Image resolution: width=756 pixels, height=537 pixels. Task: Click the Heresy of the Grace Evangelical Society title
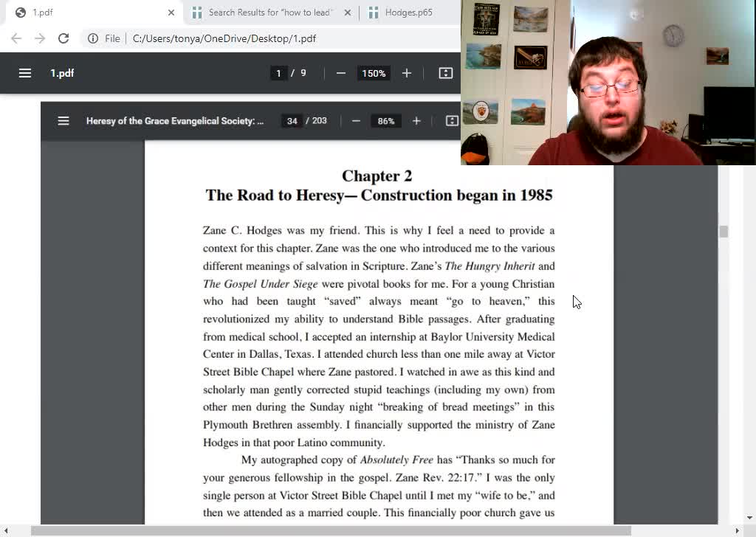pyautogui.click(x=175, y=121)
